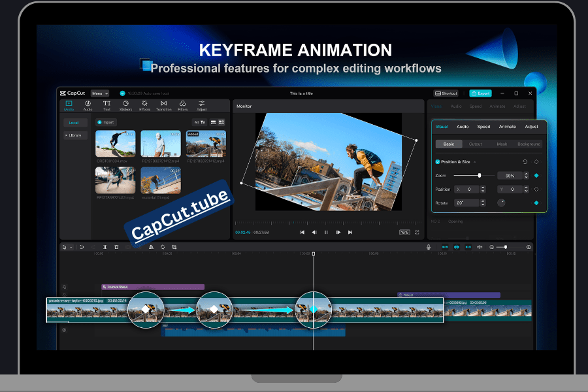Click the Shortcut button

[446, 93]
